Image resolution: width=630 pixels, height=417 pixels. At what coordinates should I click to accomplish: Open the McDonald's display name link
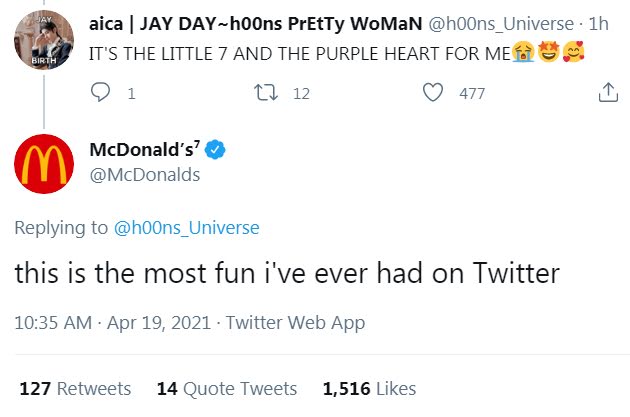click(x=145, y=150)
